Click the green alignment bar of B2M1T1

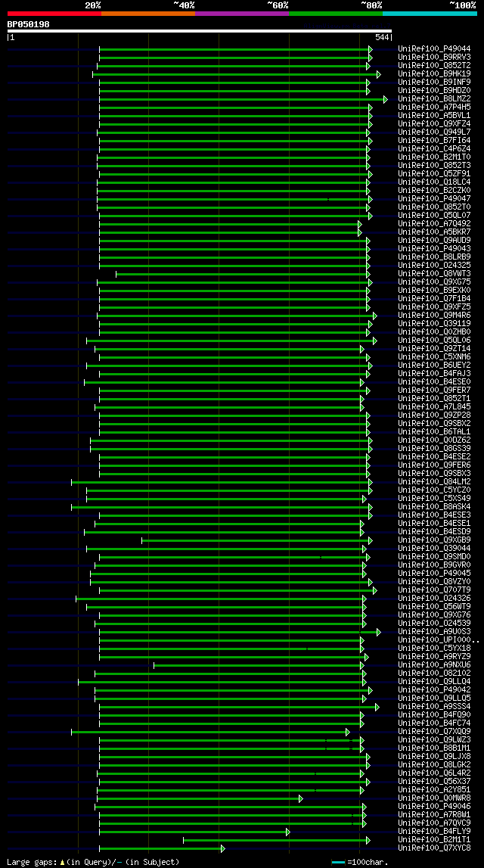[x=275, y=840]
